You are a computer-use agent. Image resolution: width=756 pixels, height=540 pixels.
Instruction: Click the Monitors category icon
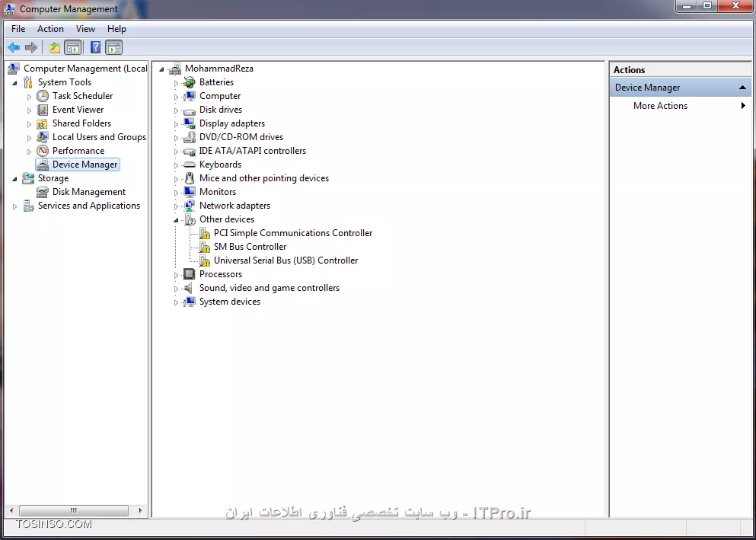[x=190, y=192]
